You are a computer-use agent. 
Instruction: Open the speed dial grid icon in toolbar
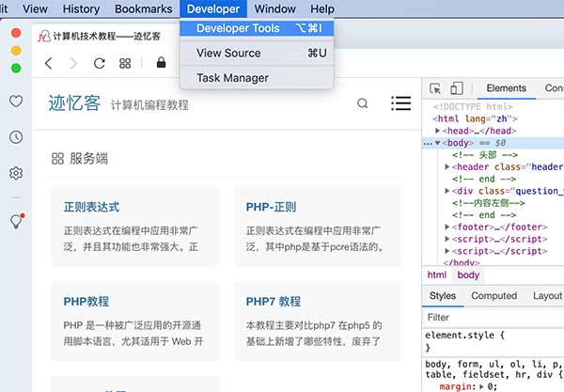[125, 63]
